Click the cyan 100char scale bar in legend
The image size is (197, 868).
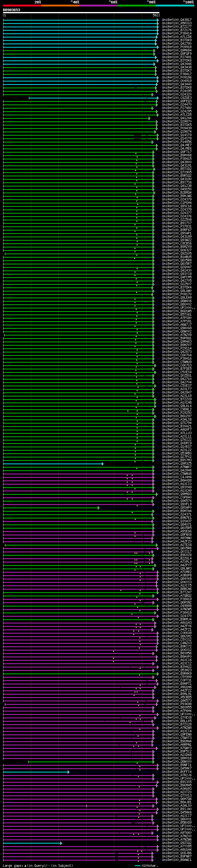tap(138, 866)
